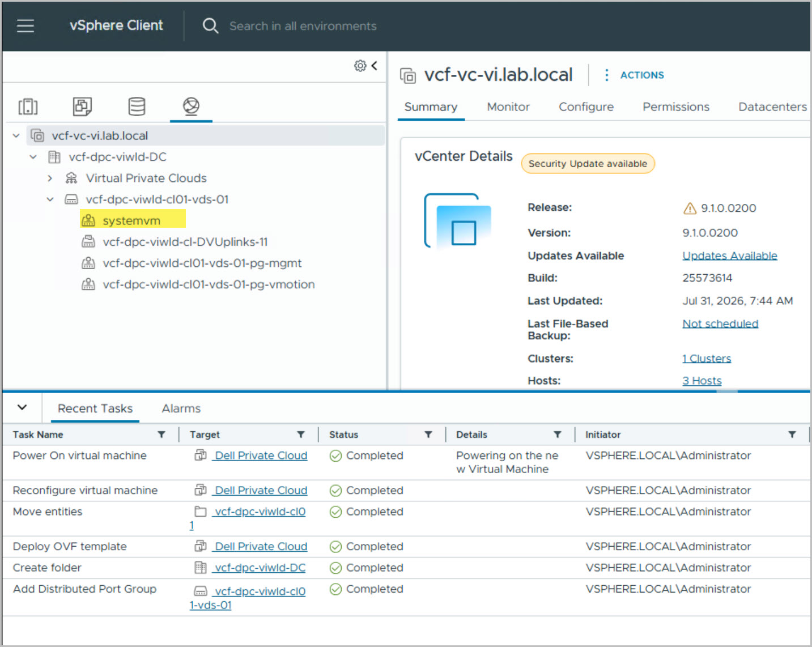Image resolution: width=812 pixels, height=647 pixels.
Task: Collapse the vcf-dpc-viwld-cl01-vds-01 switch node
Action: coord(50,199)
